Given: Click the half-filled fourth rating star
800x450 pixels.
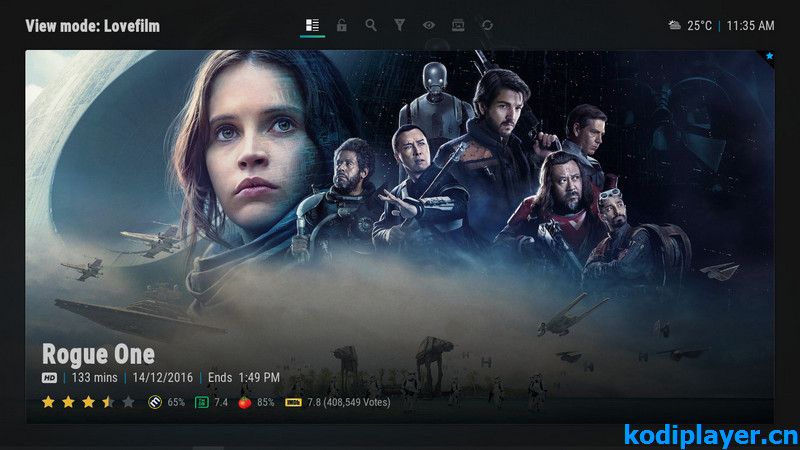Looking at the screenshot, I should click(108, 402).
